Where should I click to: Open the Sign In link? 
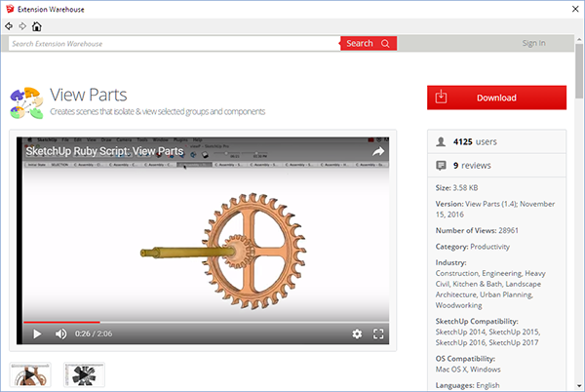point(533,43)
